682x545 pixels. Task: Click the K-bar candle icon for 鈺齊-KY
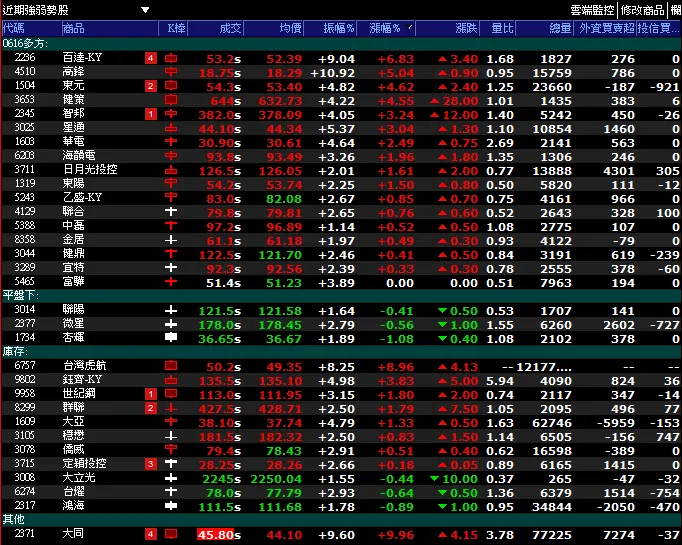171,380
